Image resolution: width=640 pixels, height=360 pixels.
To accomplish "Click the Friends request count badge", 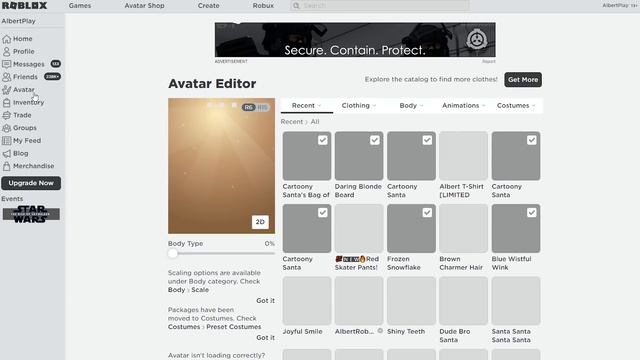I will [52, 77].
